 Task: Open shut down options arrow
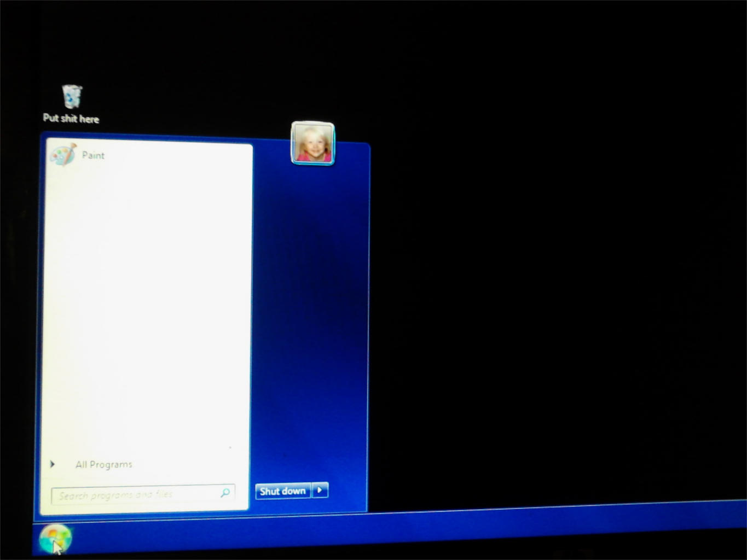point(320,490)
